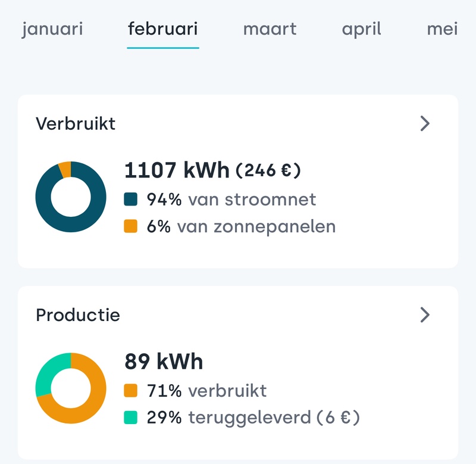Click orange verbruikt legend square
Image resolution: width=476 pixels, height=464 pixels.
(x=130, y=391)
